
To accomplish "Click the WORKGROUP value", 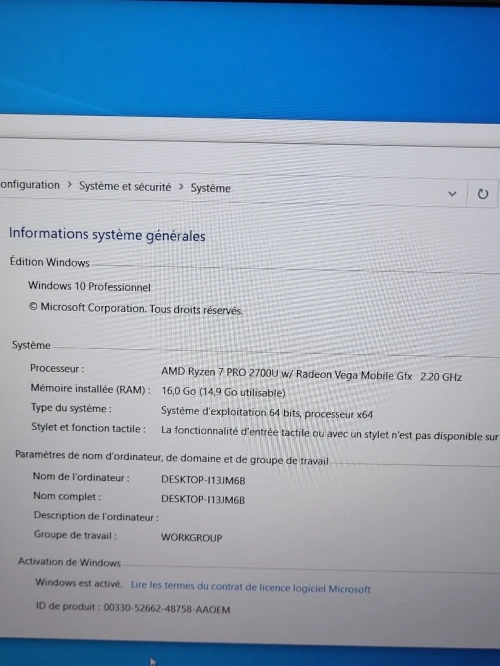I will click(191, 537).
